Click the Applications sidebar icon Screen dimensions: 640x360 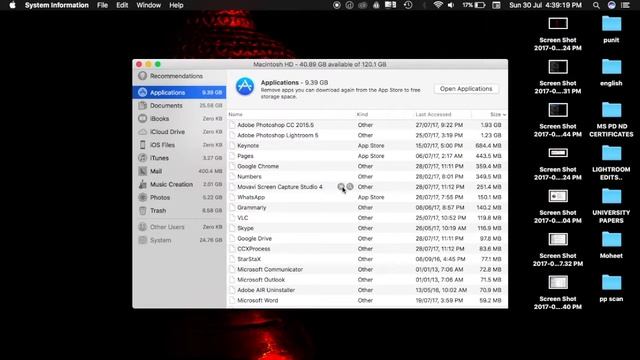[142, 92]
